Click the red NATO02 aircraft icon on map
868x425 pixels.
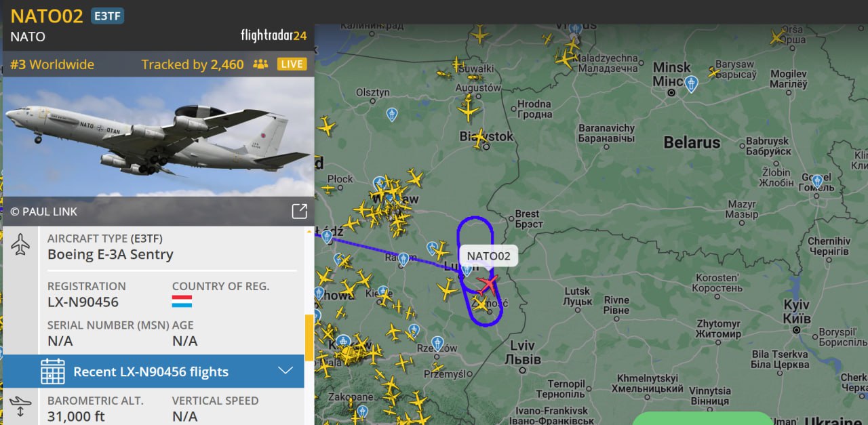coord(487,284)
